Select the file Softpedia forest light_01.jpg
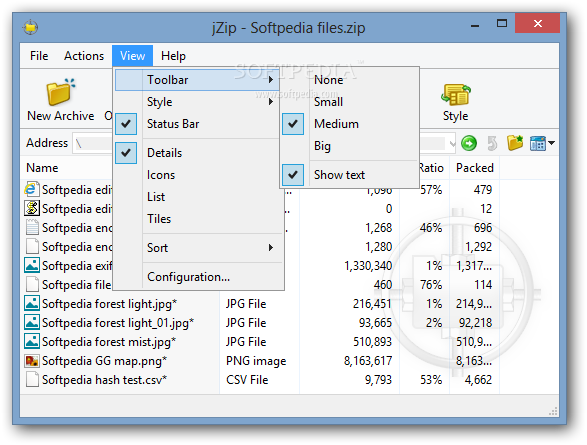This screenshot has height=445, width=587. pos(118,323)
